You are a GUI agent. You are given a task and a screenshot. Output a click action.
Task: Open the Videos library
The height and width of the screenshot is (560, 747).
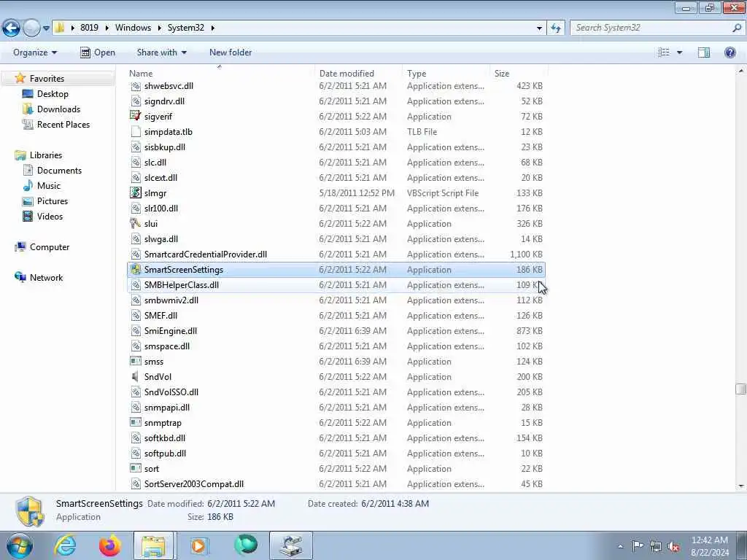[50, 216]
